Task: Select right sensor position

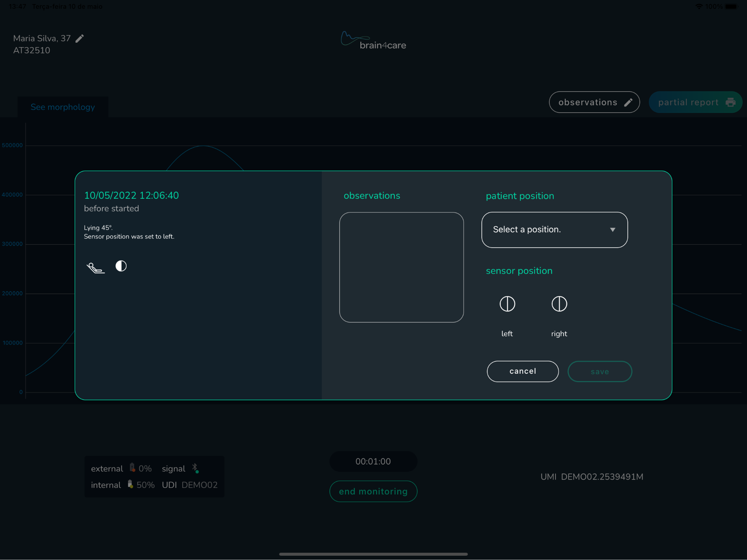Action: coord(559,304)
